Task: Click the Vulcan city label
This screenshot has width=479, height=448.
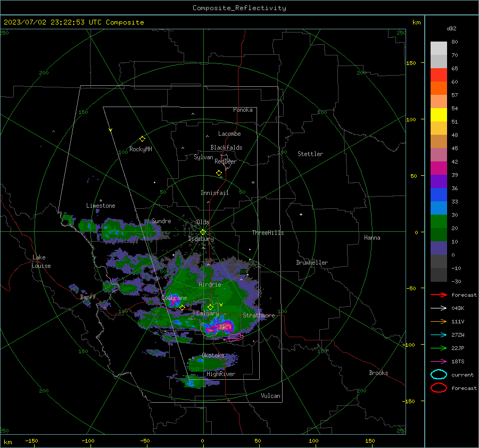Action: click(x=270, y=396)
